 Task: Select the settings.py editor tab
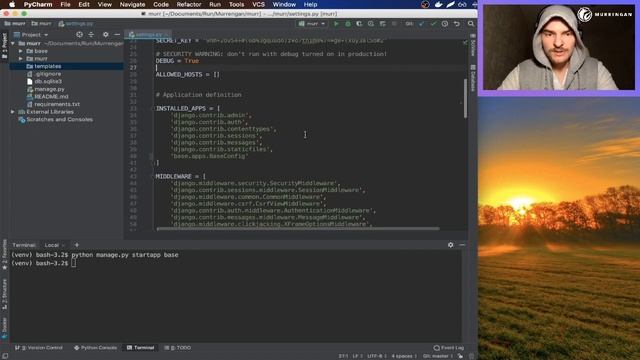(x=148, y=35)
